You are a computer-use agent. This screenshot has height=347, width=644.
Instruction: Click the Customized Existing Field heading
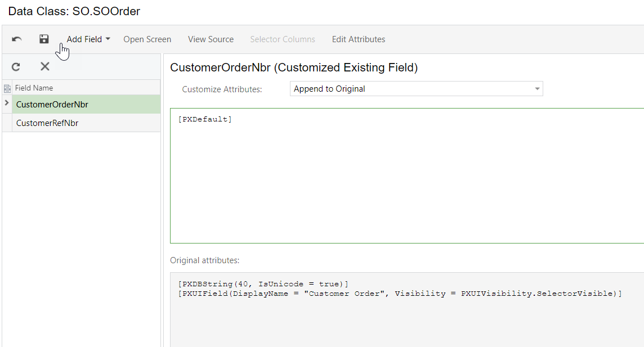tap(294, 68)
